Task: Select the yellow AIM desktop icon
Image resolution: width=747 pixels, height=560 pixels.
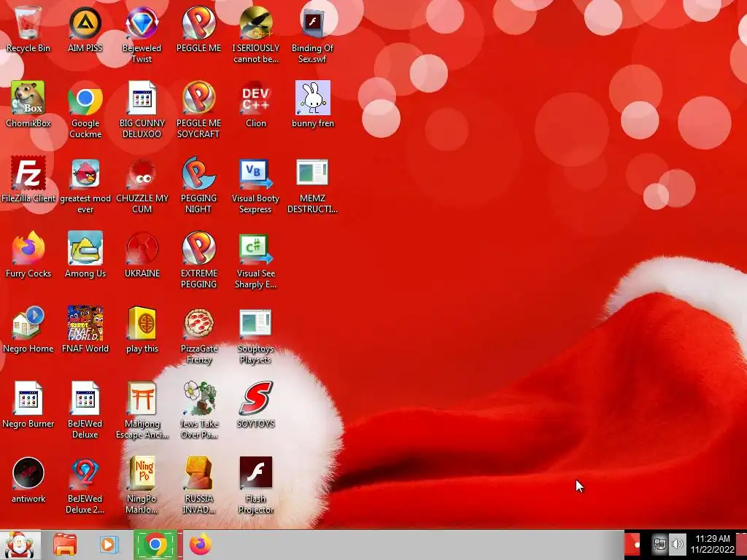Action: 85,30
